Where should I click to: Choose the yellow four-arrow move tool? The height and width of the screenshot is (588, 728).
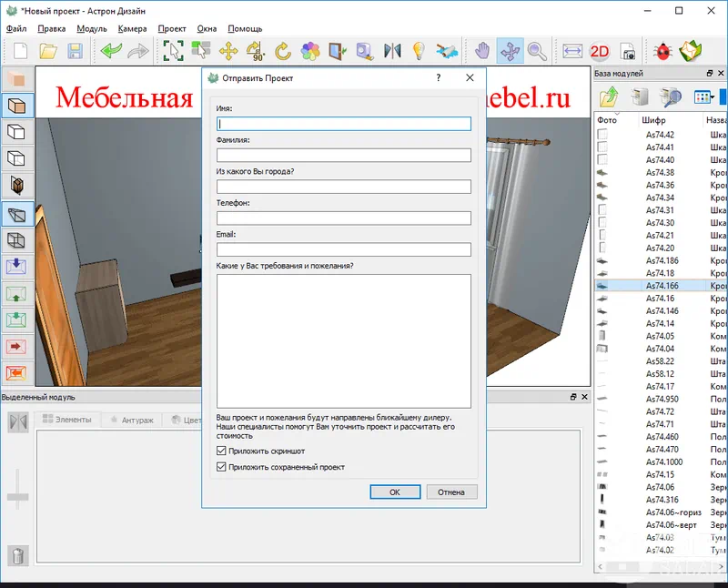(228, 51)
